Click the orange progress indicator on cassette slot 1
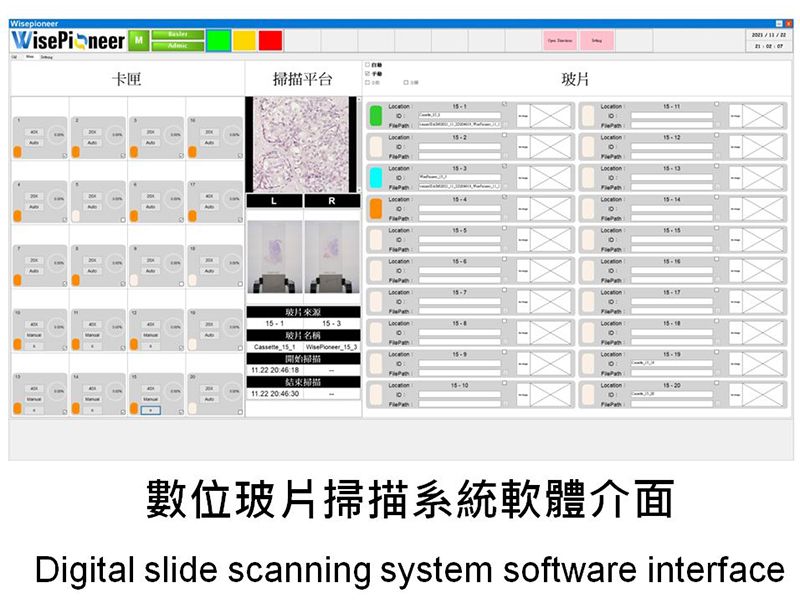This screenshot has width=800, height=600. (17, 152)
